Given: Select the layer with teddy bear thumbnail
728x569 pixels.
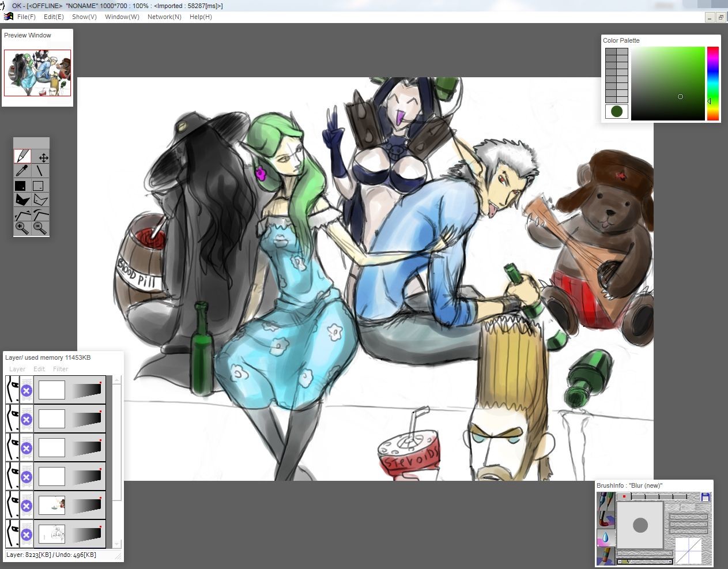Looking at the screenshot, I should point(52,506).
